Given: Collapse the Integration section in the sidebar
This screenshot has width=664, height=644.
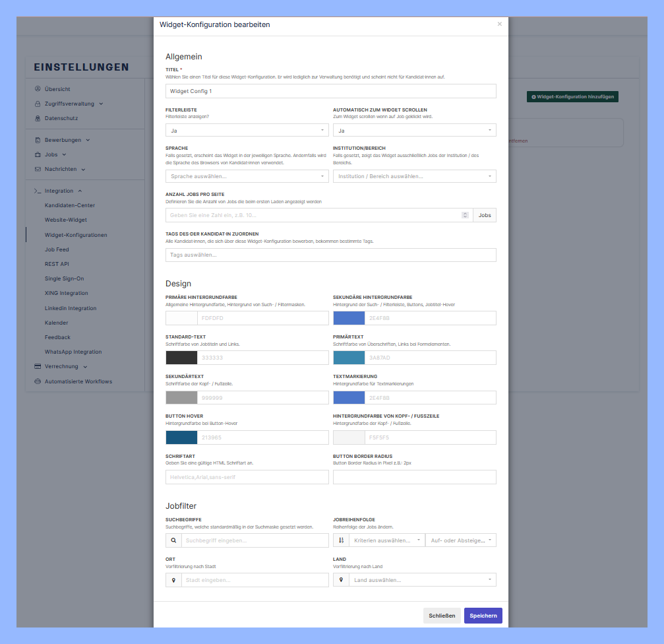Looking at the screenshot, I should click(79, 190).
